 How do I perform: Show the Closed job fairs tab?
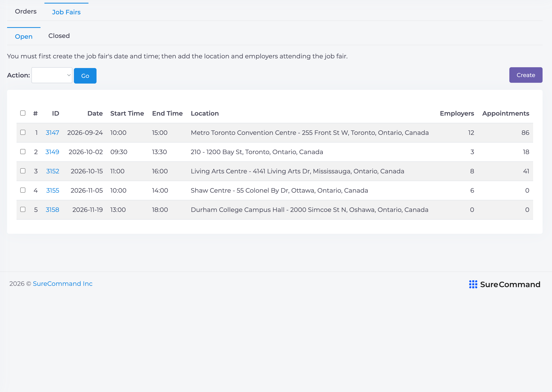tap(59, 36)
